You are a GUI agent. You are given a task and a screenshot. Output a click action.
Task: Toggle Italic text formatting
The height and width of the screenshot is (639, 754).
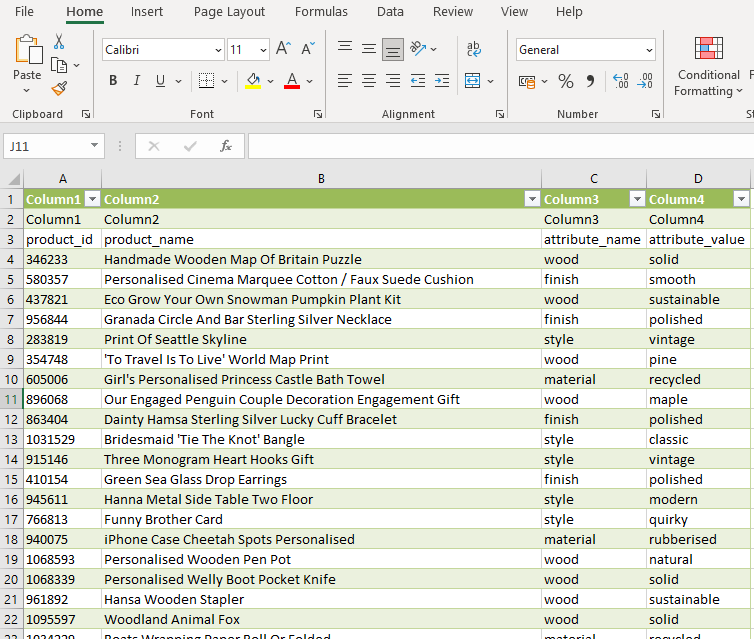click(136, 81)
